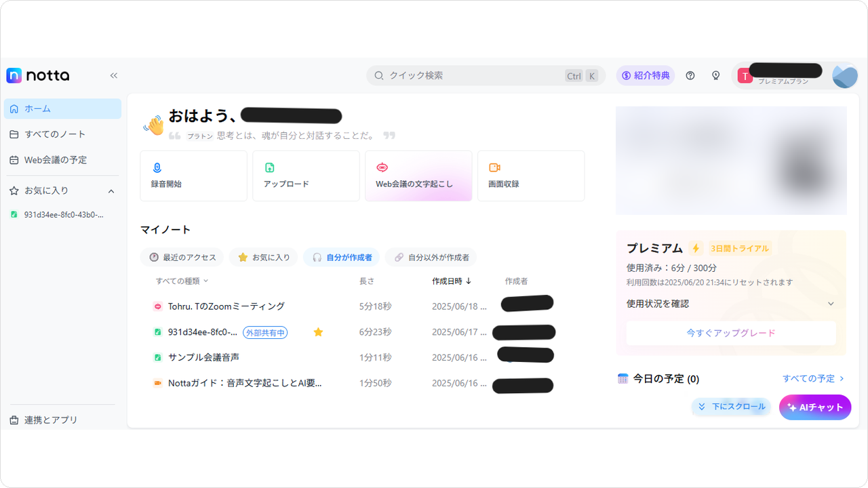Screen dimensions: 868x488
Task: Focus the クイック検索 search field
Action: (x=486, y=75)
